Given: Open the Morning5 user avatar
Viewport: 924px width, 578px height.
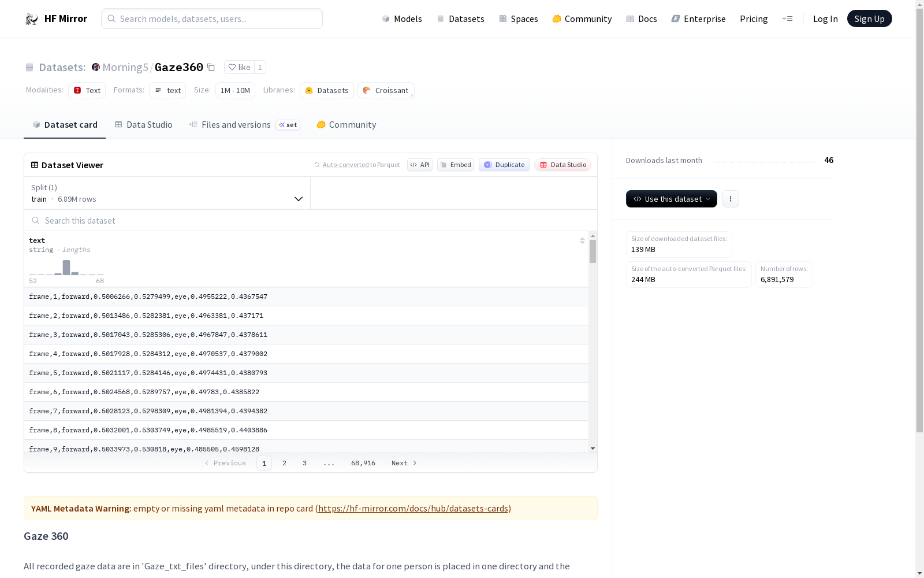Looking at the screenshot, I should (x=96, y=67).
